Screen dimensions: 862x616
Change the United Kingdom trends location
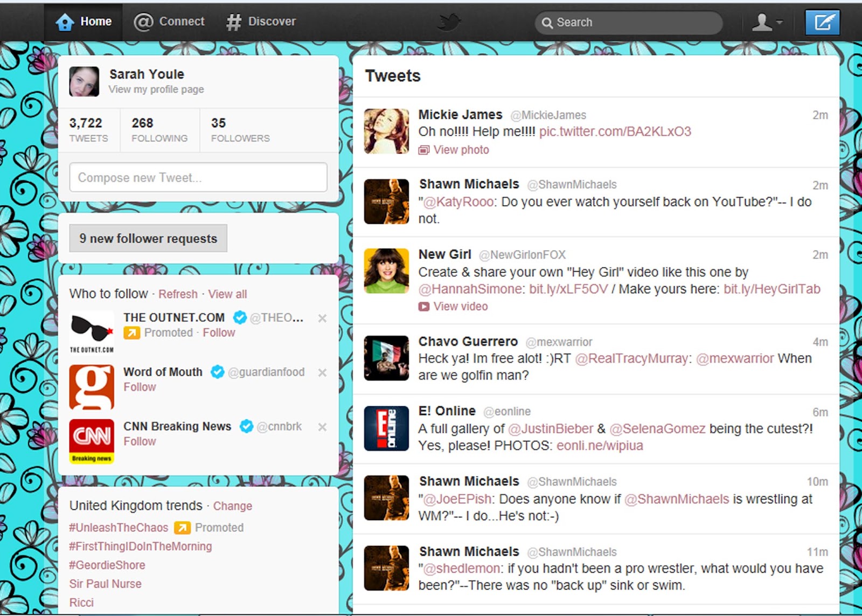pyautogui.click(x=232, y=506)
